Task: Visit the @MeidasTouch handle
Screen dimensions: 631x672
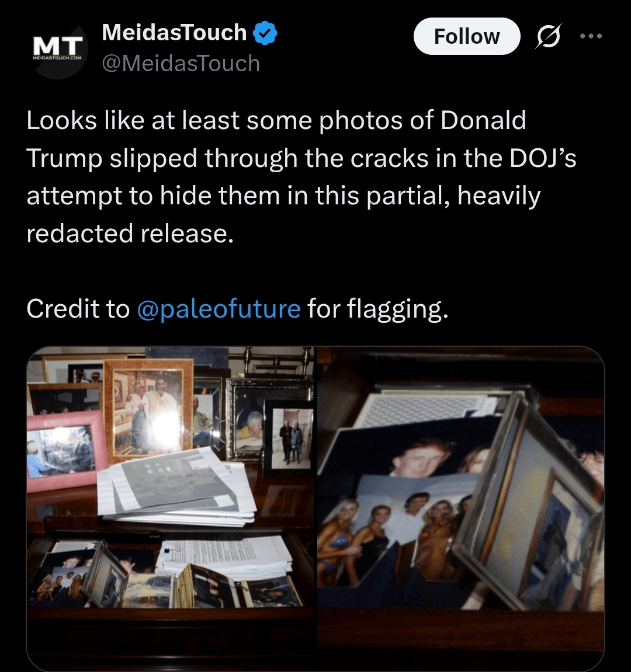Action: [x=181, y=64]
